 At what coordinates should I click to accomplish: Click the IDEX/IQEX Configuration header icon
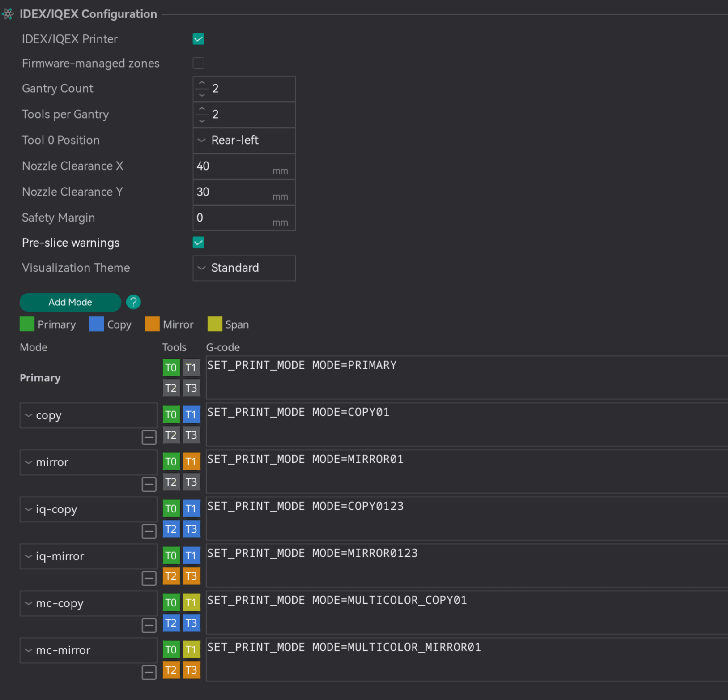pos(8,14)
